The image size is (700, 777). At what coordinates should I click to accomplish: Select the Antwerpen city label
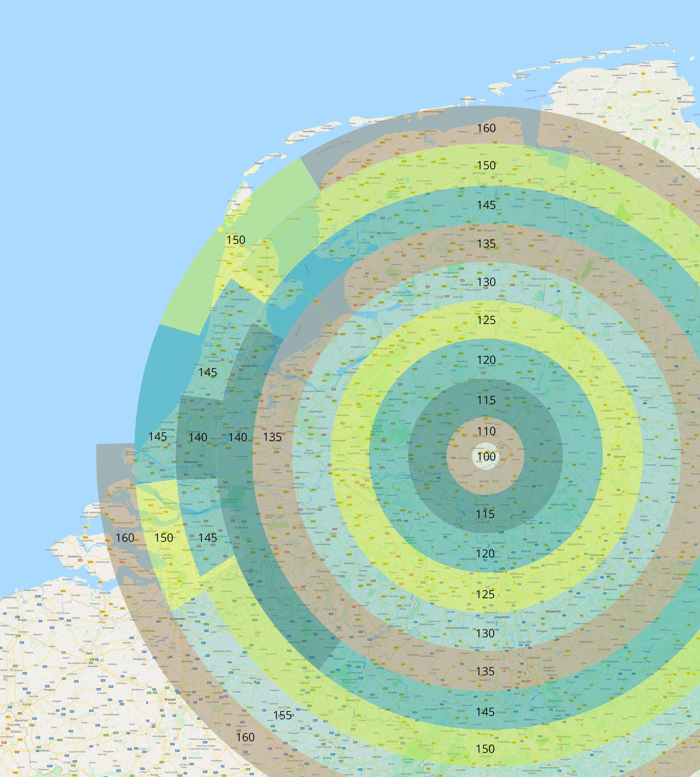pyautogui.click(x=178, y=619)
